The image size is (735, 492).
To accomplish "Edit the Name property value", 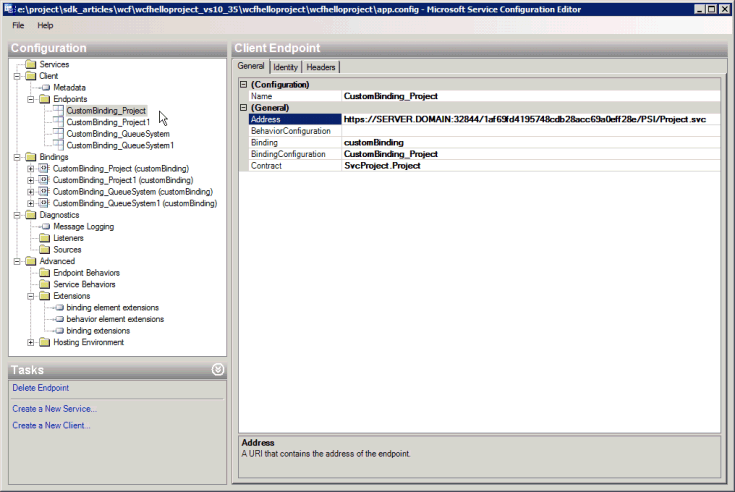I will 531,96.
